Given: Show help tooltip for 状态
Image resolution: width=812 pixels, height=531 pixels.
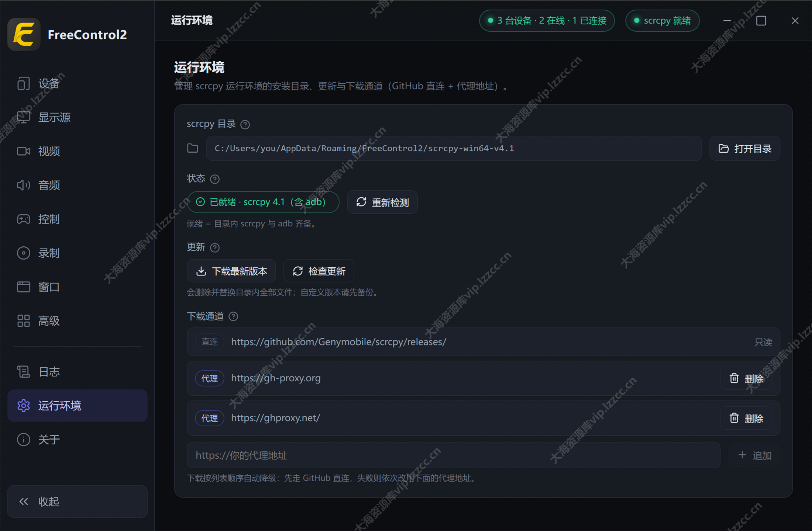Looking at the screenshot, I should coord(215,179).
